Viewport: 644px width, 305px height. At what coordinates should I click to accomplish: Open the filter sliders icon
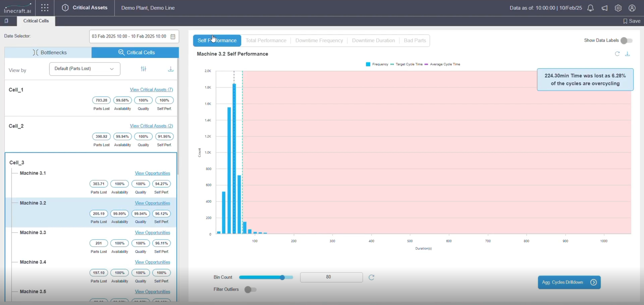143,69
